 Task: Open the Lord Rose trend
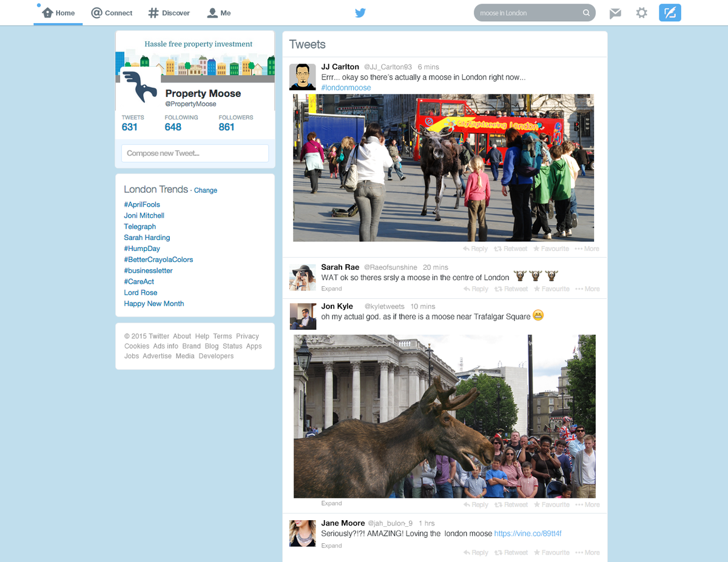pyautogui.click(x=141, y=292)
